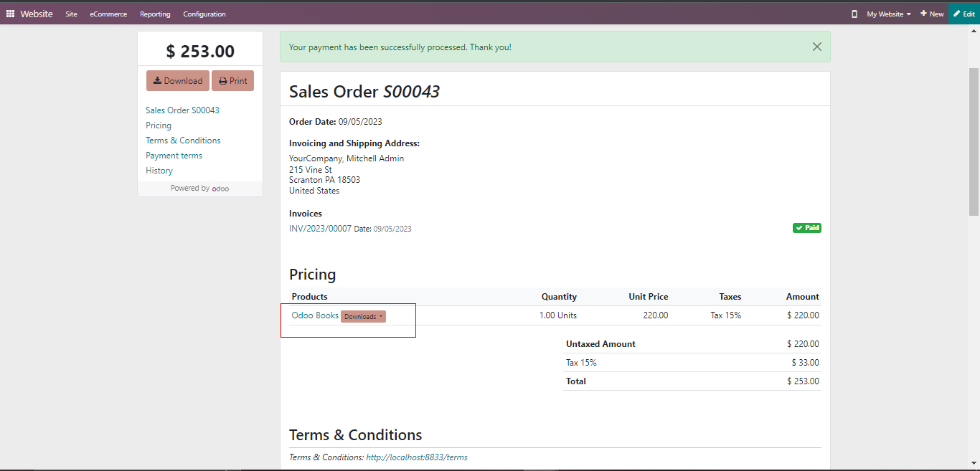Open the Reporting menu
Image resolution: width=980 pixels, height=471 pixels.
[155, 14]
